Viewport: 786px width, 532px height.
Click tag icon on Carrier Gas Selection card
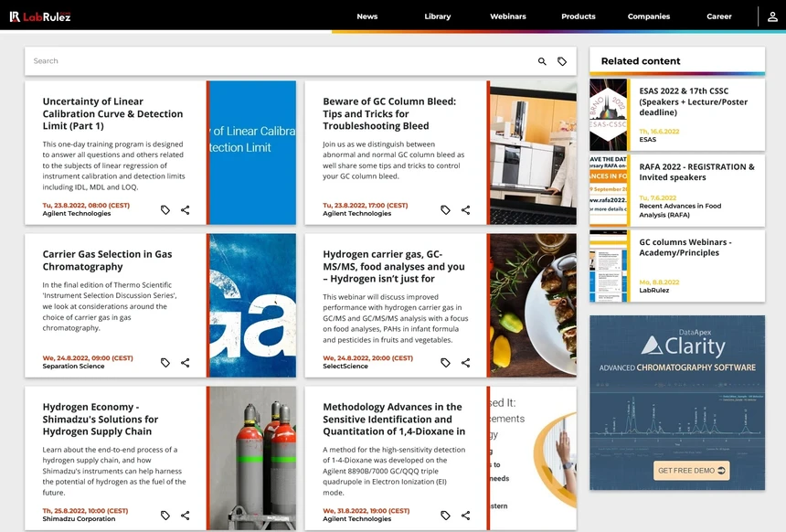pos(165,363)
